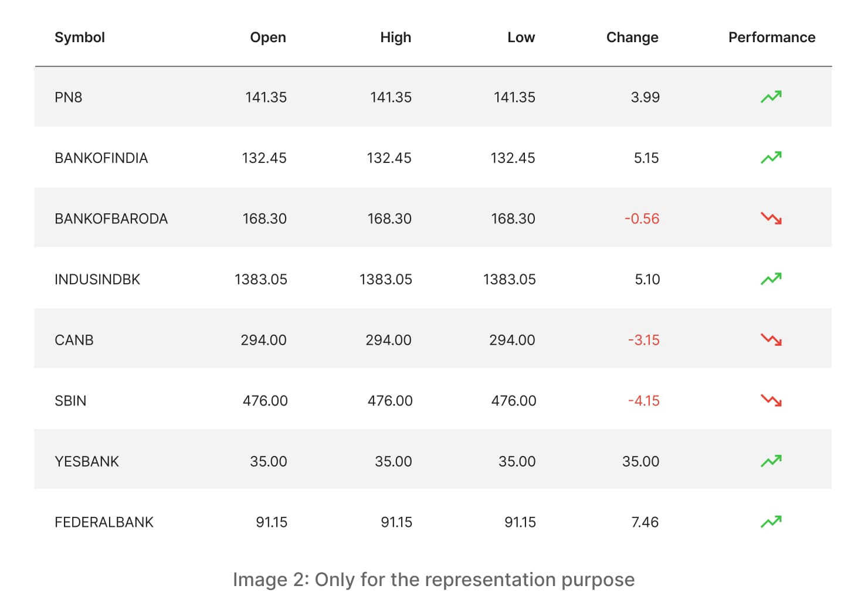This screenshot has height=606, width=868.
Task: Click SBIN's -4.15 change value
Action: tap(643, 401)
